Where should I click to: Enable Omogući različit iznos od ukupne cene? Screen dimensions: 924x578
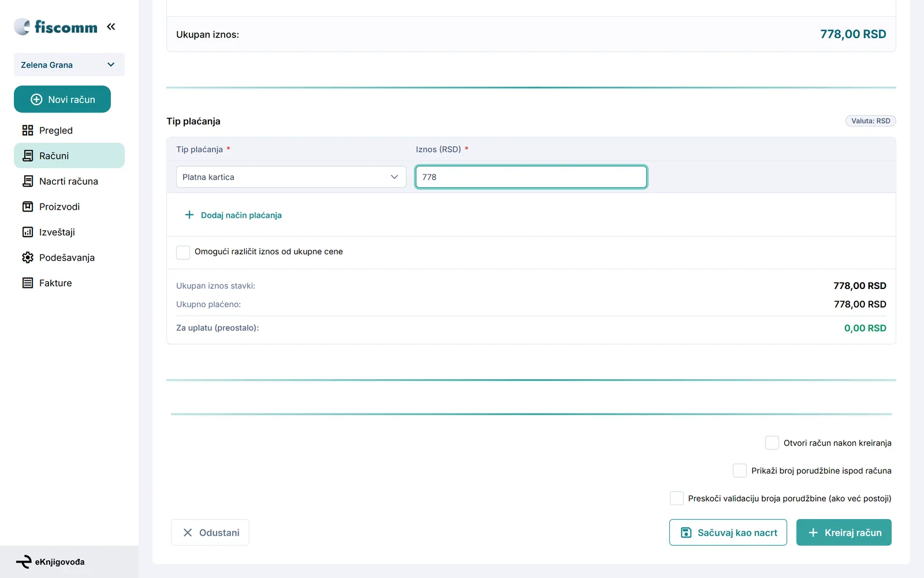point(183,252)
